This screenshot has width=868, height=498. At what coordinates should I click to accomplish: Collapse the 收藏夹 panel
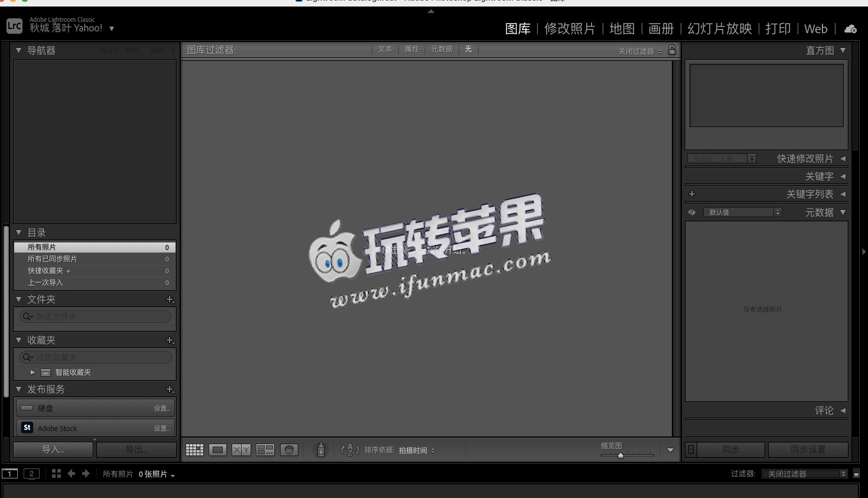(x=18, y=340)
